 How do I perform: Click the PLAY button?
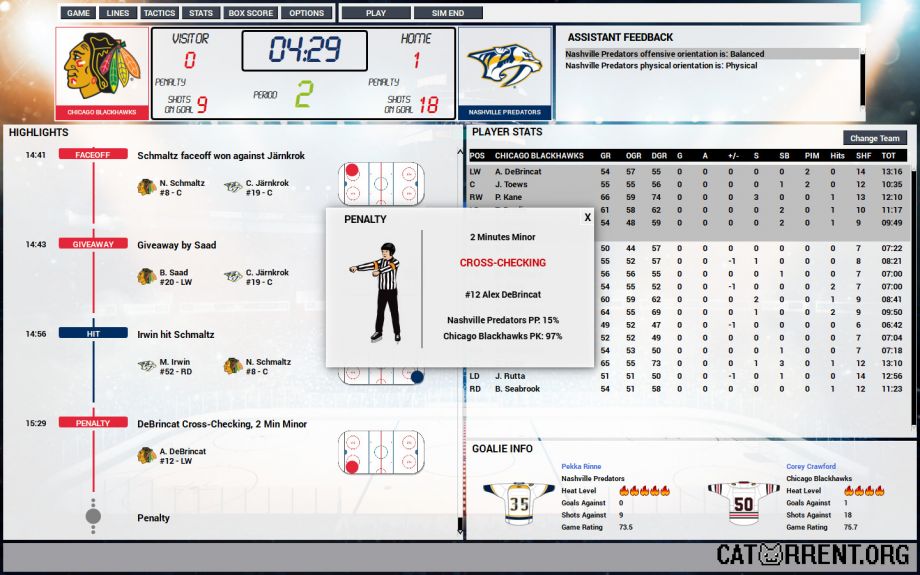[376, 13]
